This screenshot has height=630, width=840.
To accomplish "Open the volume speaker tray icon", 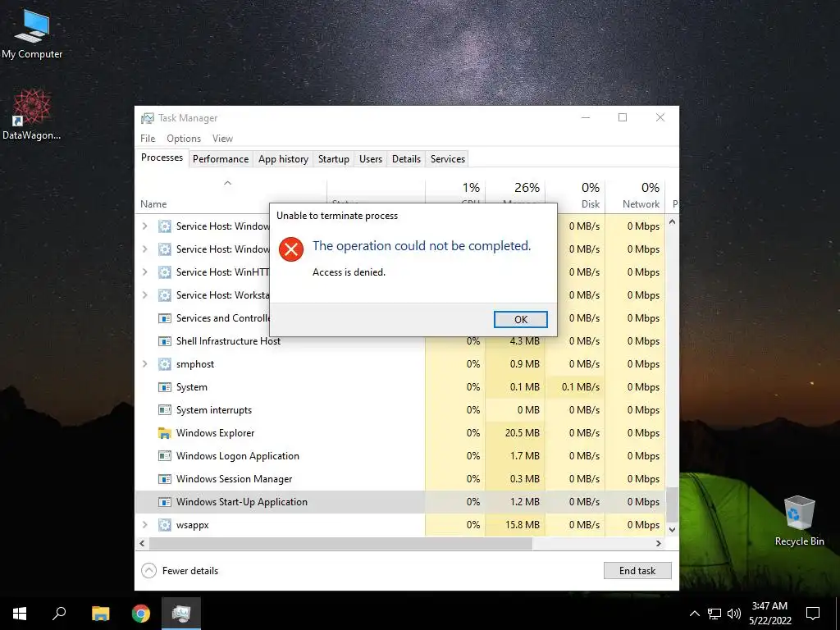I will coord(733,614).
